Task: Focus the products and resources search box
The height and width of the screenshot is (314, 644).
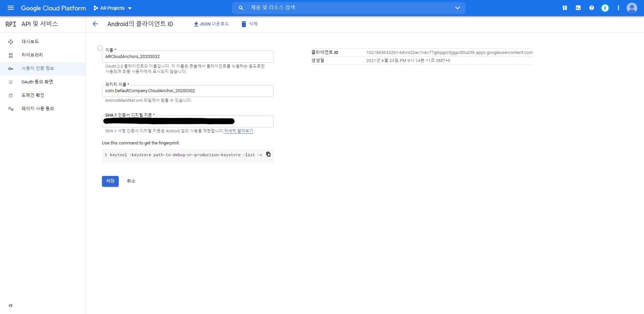Action: point(349,8)
